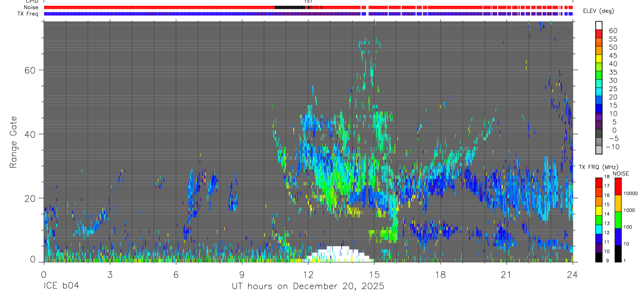This screenshot has width=644, height=297.
Task: Pick the black bottom swatch of NOISE colorbar
Action: (618, 252)
